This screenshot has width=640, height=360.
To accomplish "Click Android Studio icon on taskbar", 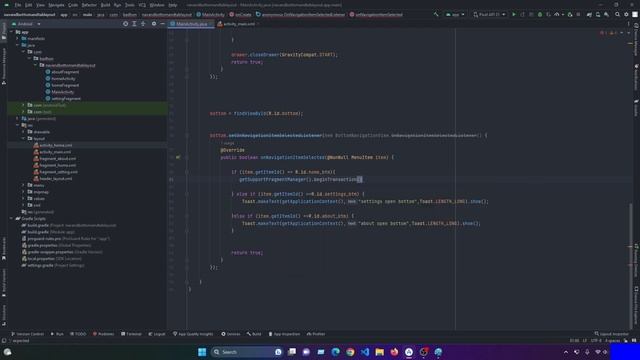I will point(409,352).
